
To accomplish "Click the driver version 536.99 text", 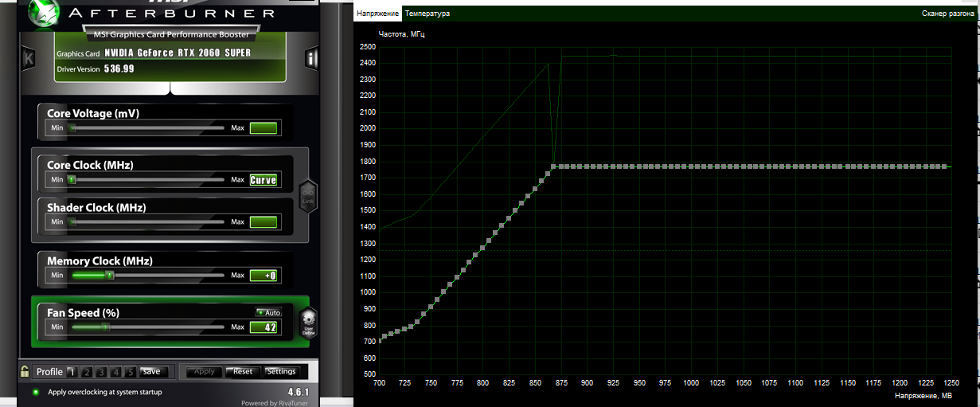I will [x=119, y=69].
